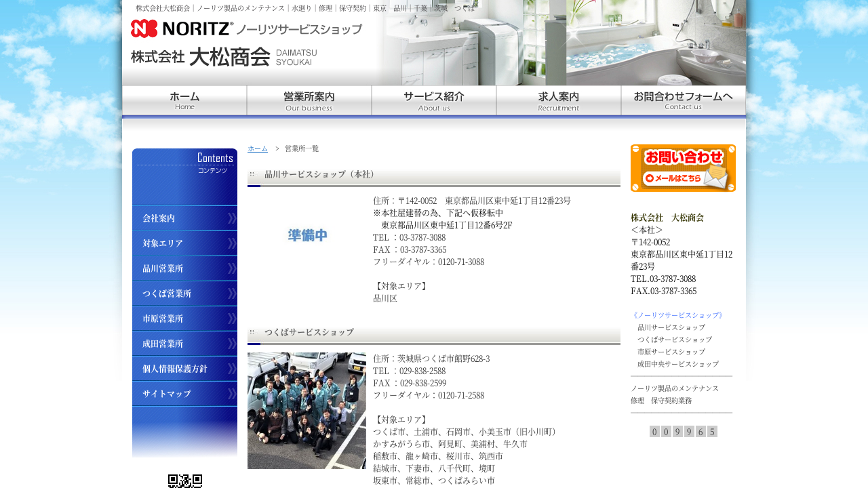Click the ホーム breadcrumb link
The width and height of the screenshot is (868, 488).
(258, 148)
